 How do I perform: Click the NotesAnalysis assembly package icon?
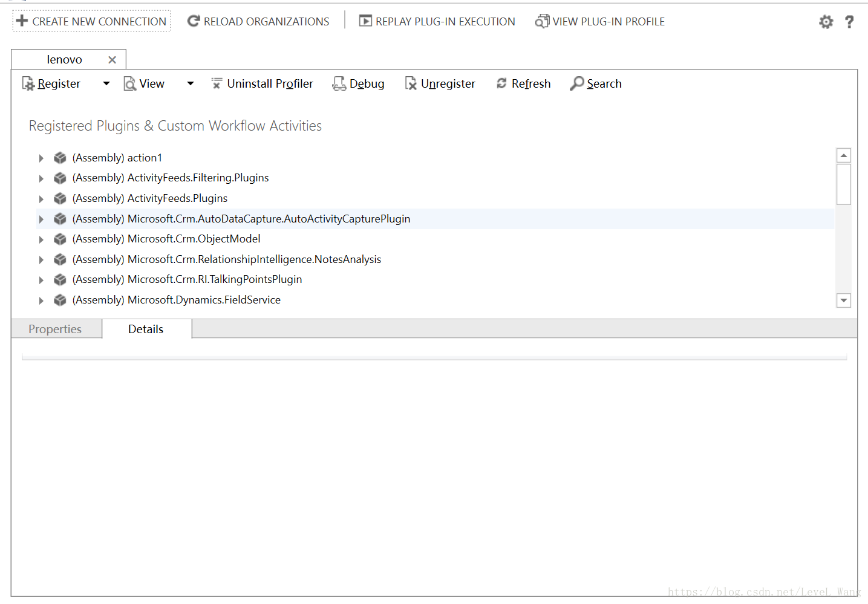[60, 259]
